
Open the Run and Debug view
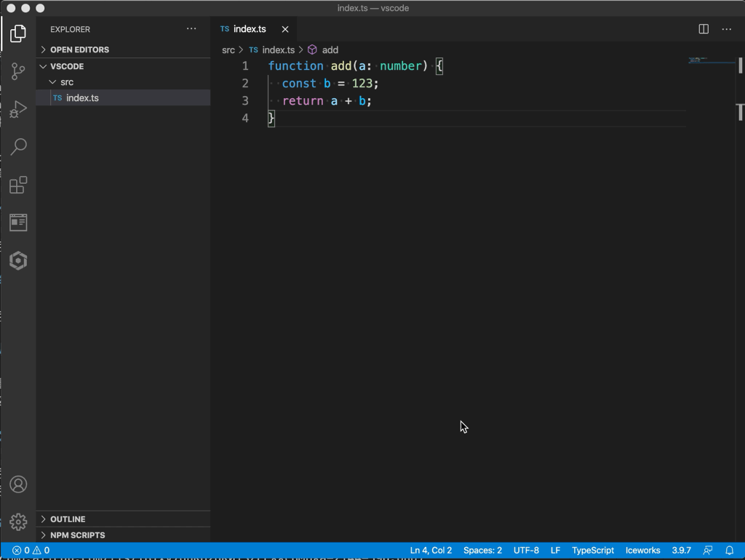18,109
